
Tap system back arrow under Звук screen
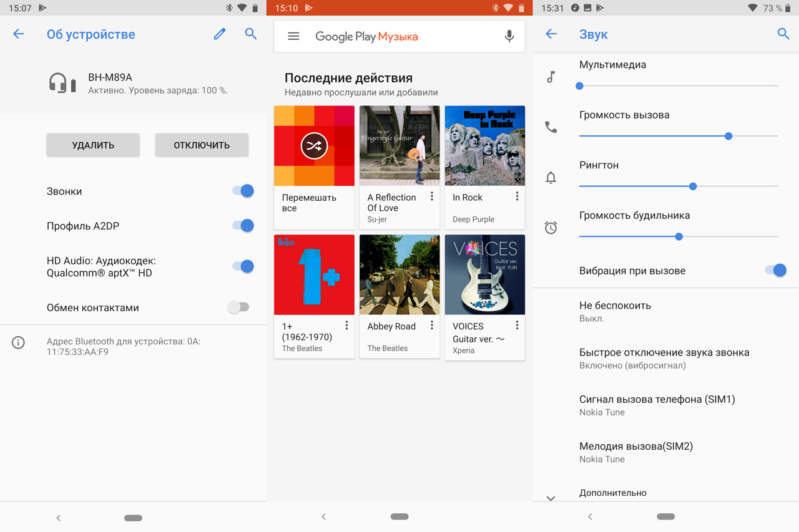(590, 516)
